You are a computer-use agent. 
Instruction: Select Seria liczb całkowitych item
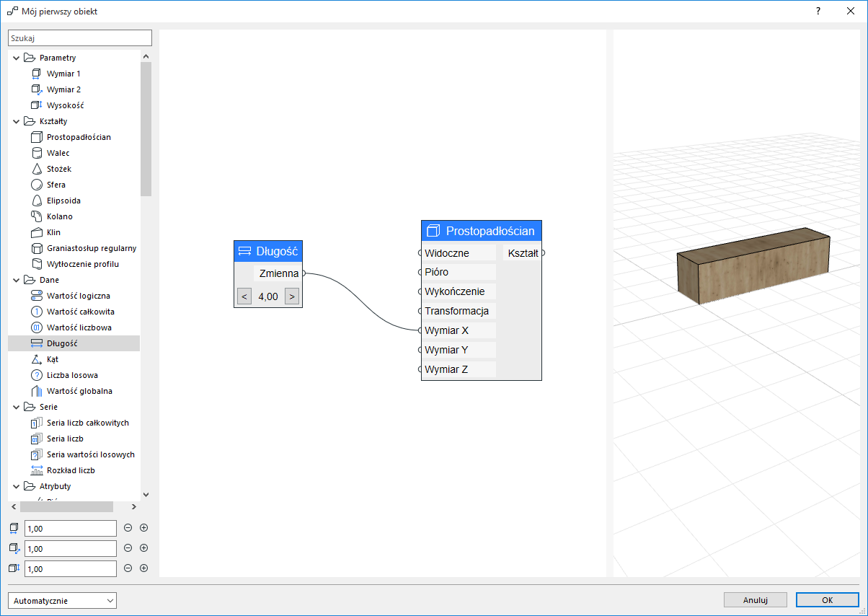pos(87,423)
